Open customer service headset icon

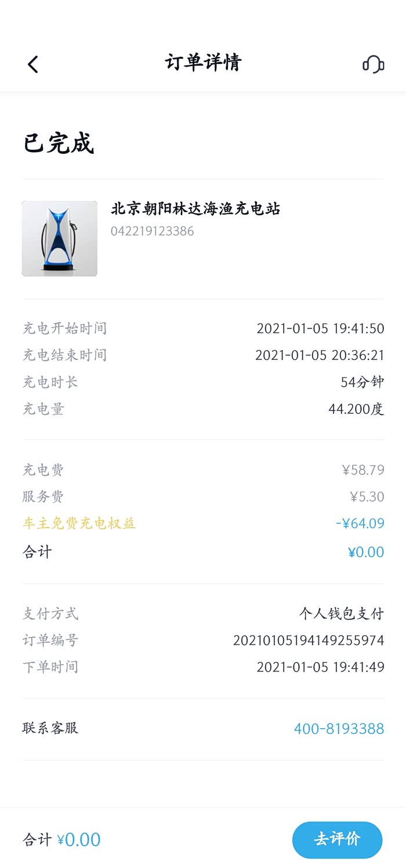click(373, 64)
